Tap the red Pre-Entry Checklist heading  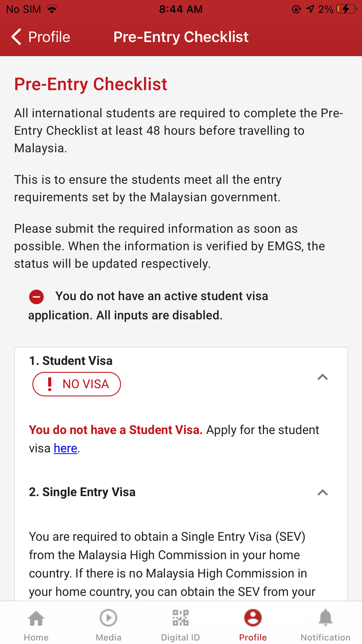[x=91, y=84]
